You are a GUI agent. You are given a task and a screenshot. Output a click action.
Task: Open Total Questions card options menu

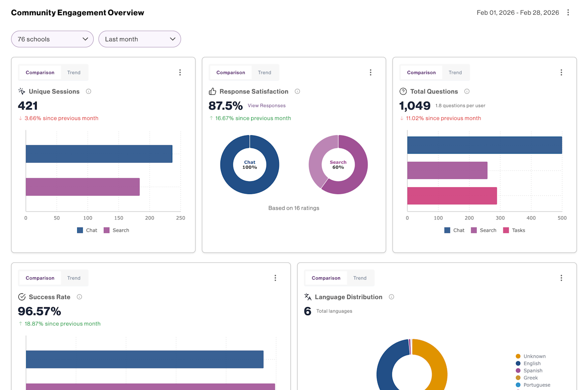pos(561,72)
